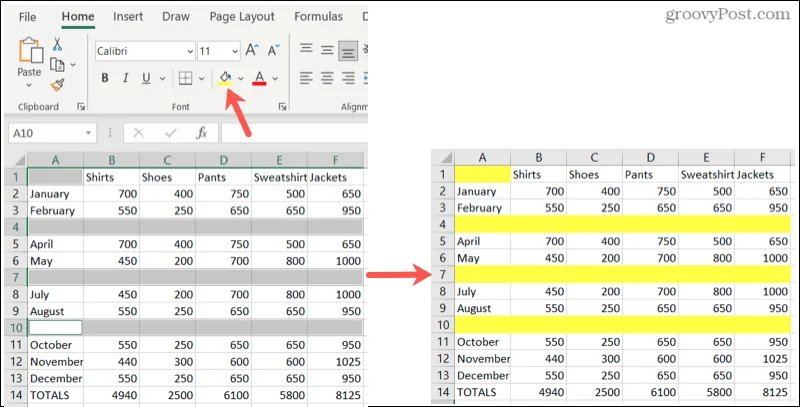Screen dimensions: 800x407
Task: Toggle Underline formatting
Action: tap(146, 78)
